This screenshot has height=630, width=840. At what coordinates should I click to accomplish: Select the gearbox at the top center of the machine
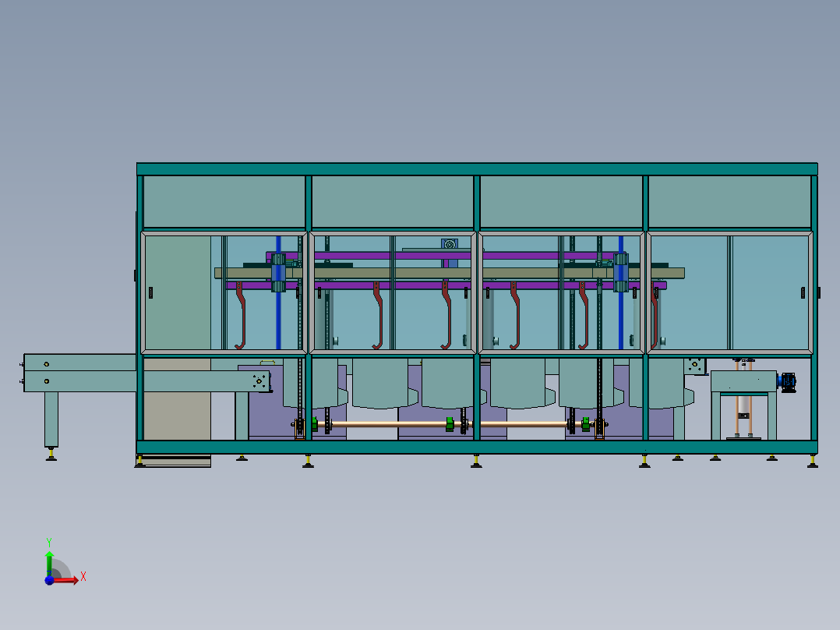click(450, 245)
